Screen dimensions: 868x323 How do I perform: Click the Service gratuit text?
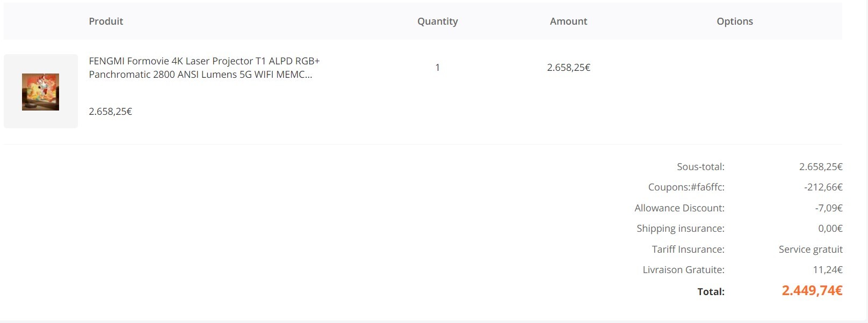pyautogui.click(x=810, y=249)
